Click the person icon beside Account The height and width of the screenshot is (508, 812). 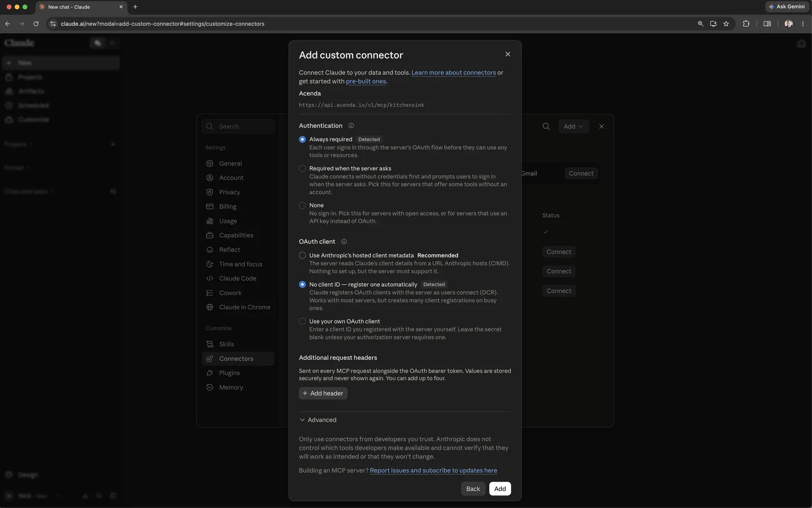pos(210,178)
